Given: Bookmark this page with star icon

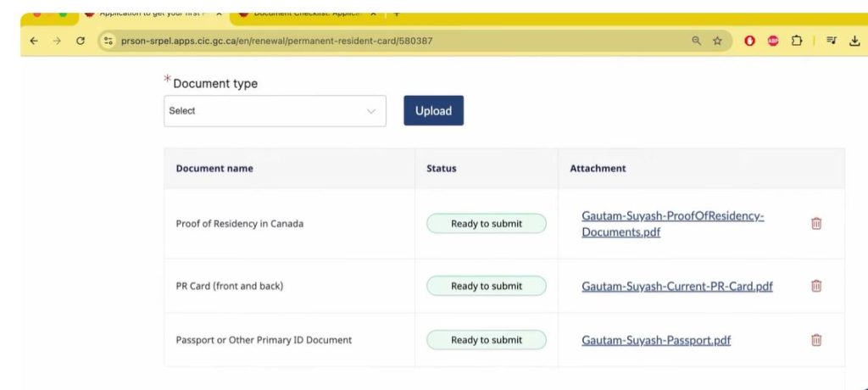Looking at the screenshot, I should (x=717, y=41).
